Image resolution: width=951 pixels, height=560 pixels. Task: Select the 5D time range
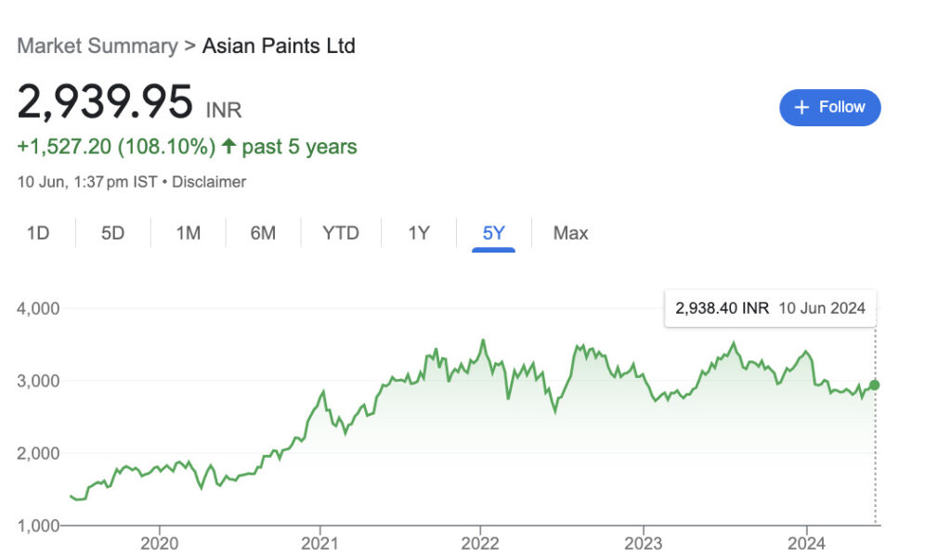111,233
